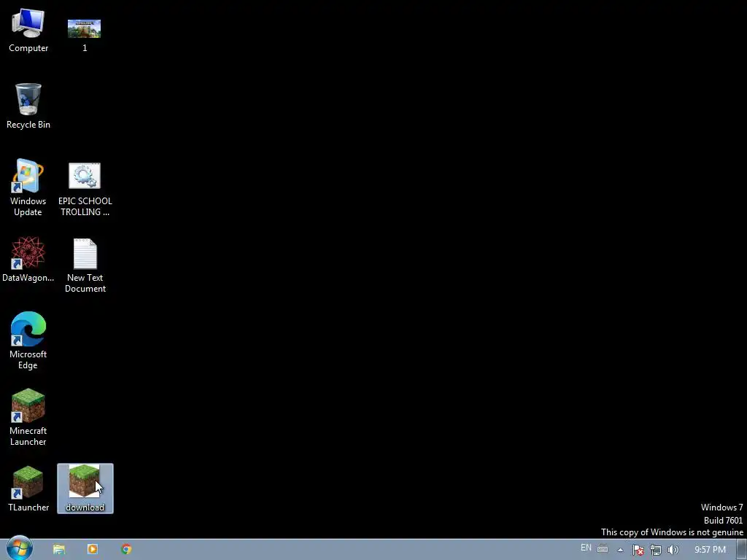Click the on-screen keyboard tray icon

pyautogui.click(x=603, y=549)
